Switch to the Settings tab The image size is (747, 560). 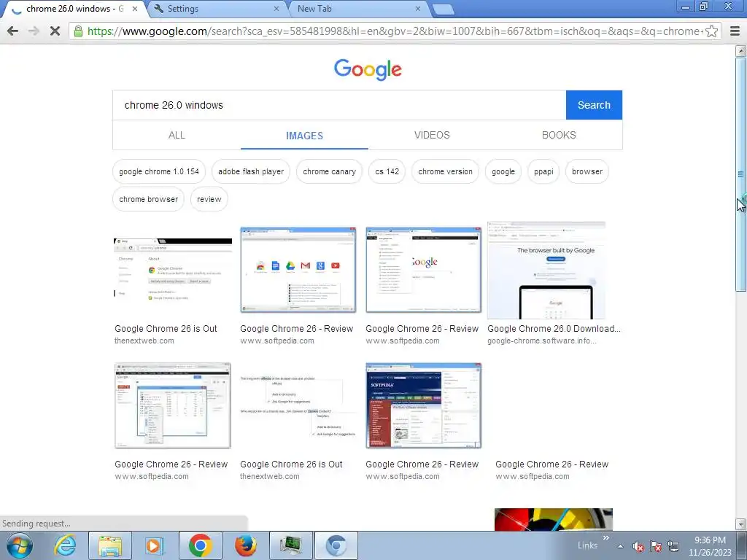point(217,9)
